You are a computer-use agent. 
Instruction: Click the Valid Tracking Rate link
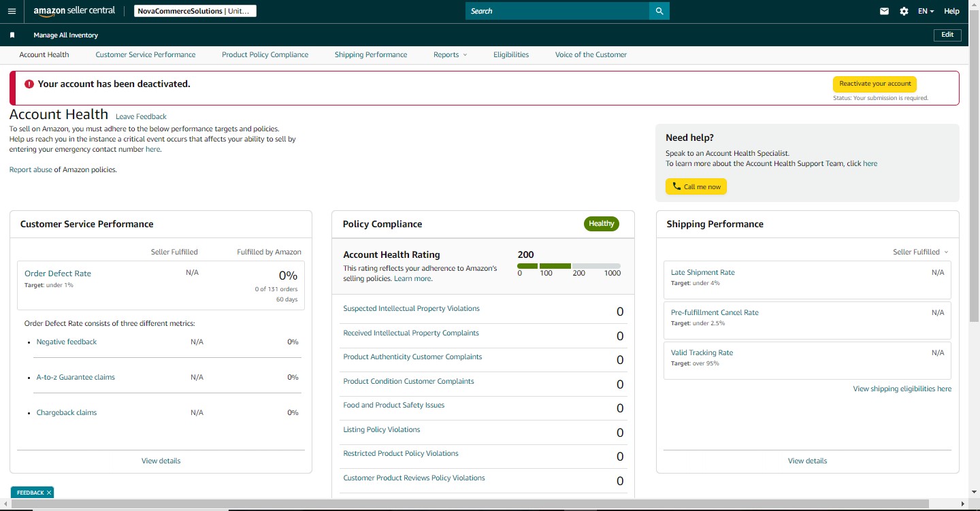[x=702, y=352]
